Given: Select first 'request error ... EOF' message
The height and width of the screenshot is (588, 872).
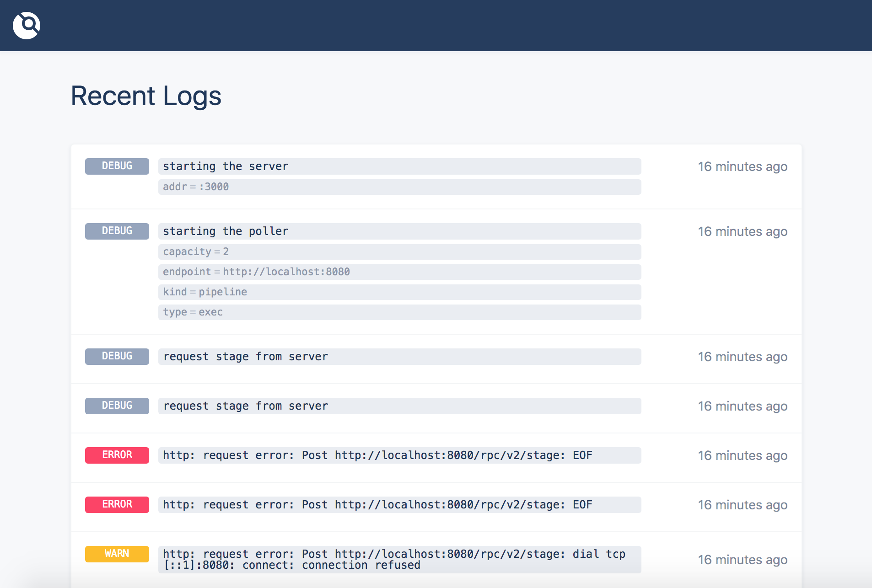Looking at the screenshot, I should [x=399, y=455].
